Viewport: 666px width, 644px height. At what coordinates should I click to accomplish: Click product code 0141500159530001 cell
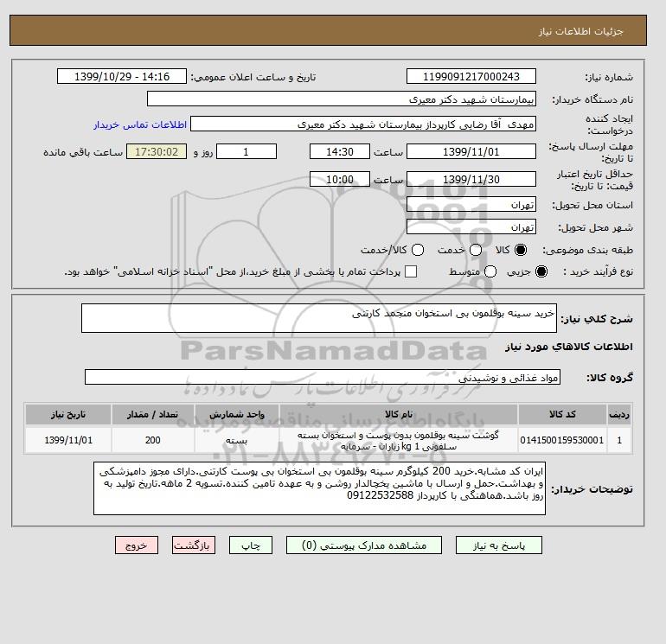point(562,440)
